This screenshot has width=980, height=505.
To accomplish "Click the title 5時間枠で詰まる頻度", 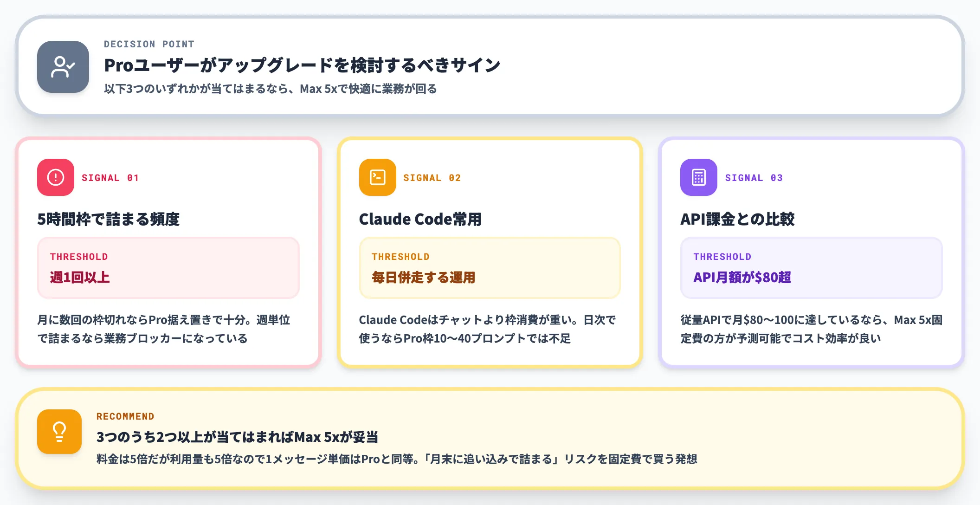I will [109, 219].
